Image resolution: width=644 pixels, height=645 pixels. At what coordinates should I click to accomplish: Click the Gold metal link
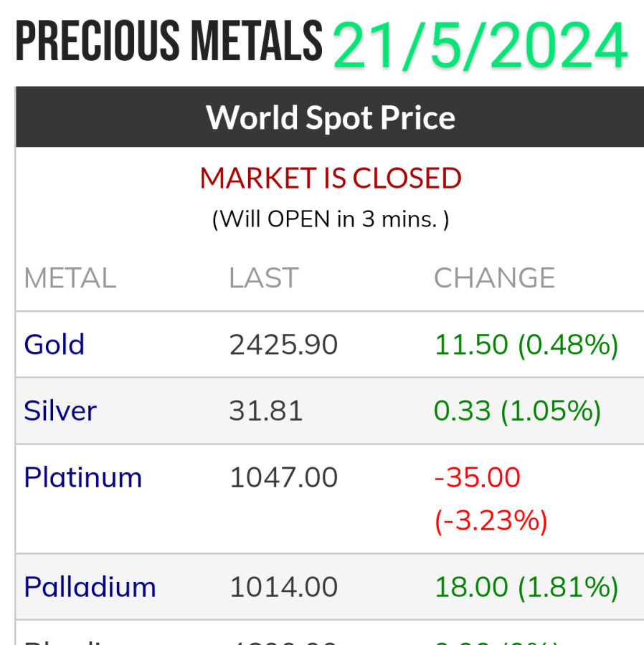point(55,345)
